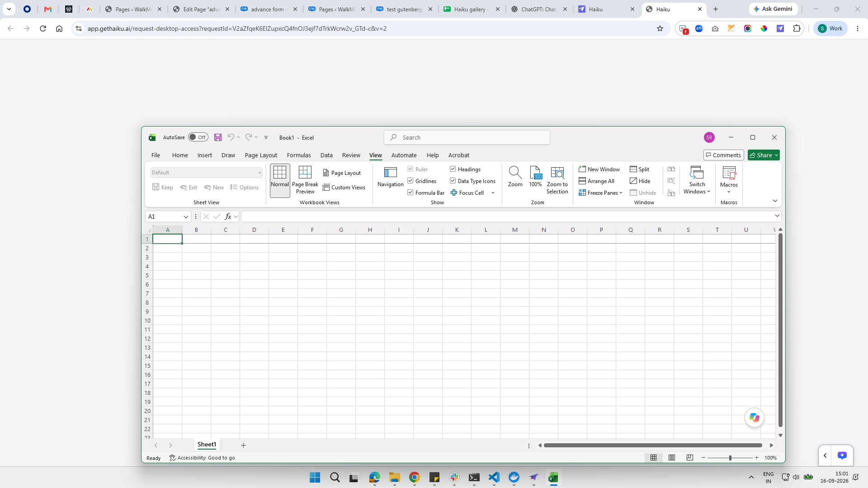Viewport: 868px width, 488px height.
Task: Click Arrange All windows
Action: pyautogui.click(x=597, y=181)
